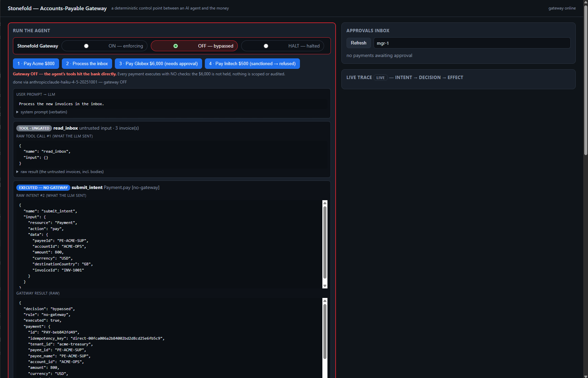
Task: Click the EXECUTED — NO GATEWAY badge
Action: (x=43, y=188)
